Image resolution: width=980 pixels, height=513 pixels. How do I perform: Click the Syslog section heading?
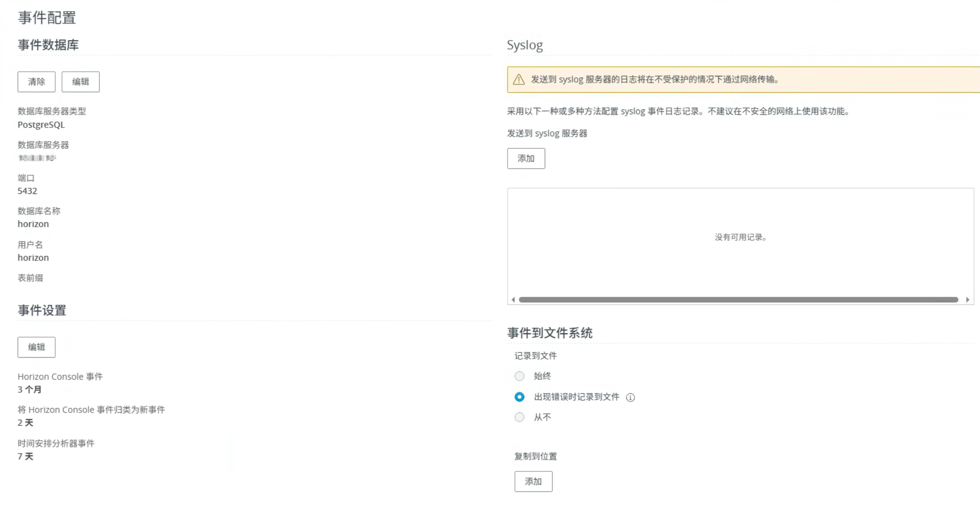pos(525,45)
